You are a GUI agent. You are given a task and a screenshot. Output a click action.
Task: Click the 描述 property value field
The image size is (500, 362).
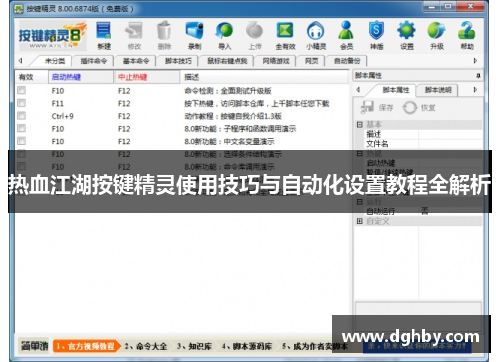(x=450, y=134)
